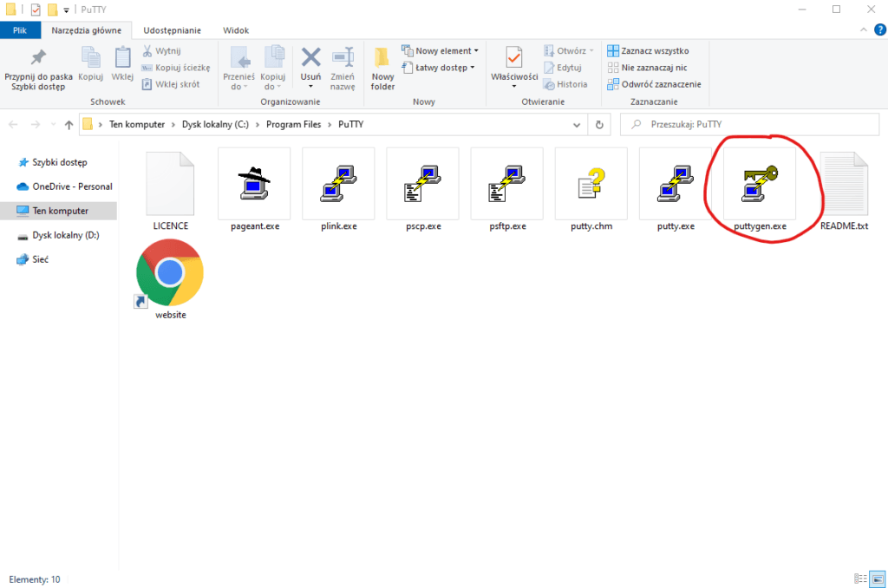Click Wytnij scissors command
The width and height of the screenshot is (888, 588).
click(x=161, y=51)
